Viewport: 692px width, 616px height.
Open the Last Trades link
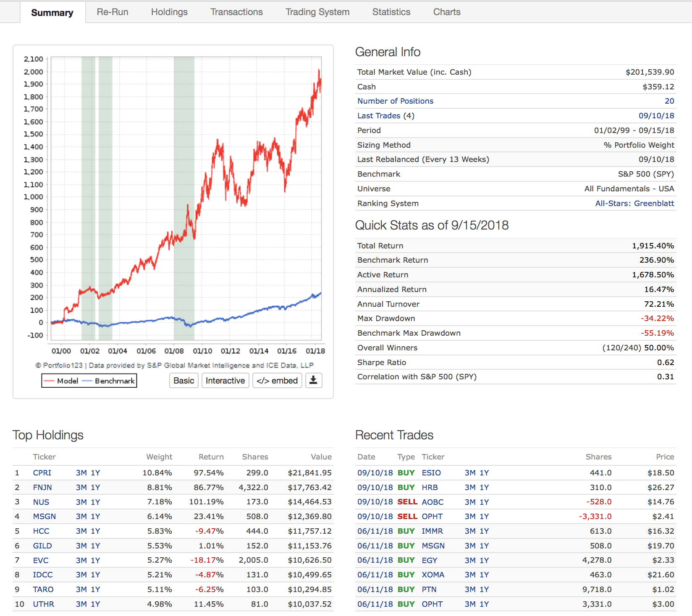pyautogui.click(x=379, y=116)
